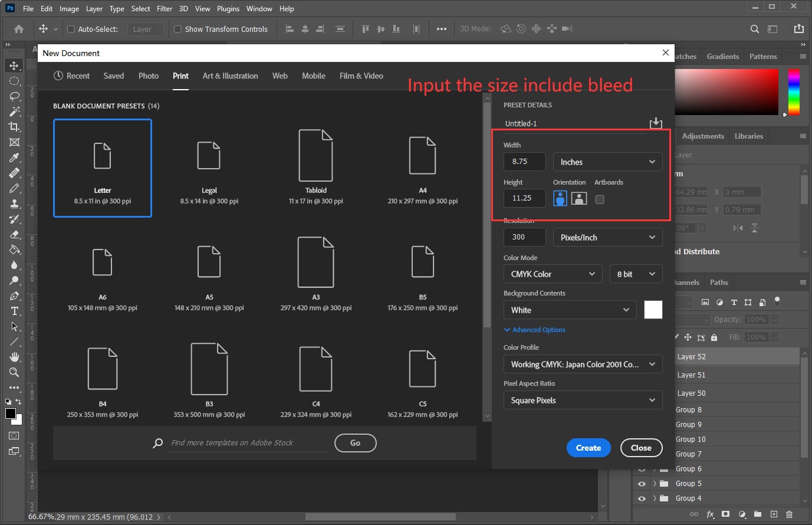Click the lock all layer icon
Screen dimensions: 812x525
pos(714,337)
